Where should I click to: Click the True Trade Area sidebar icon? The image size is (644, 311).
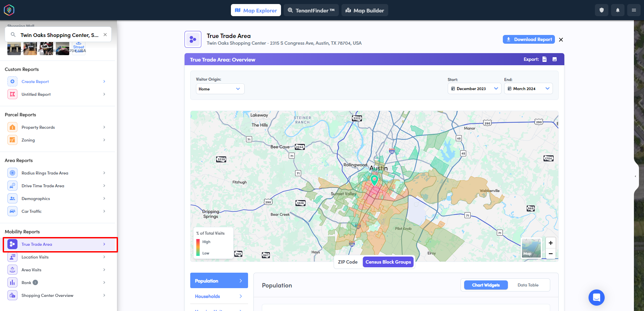coord(12,244)
